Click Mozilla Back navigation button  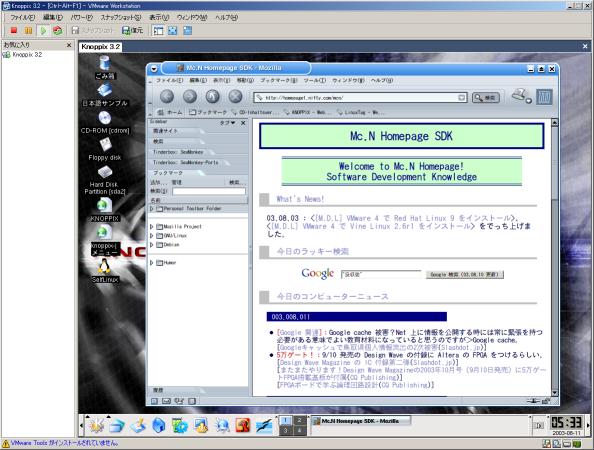(x=167, y=97)
